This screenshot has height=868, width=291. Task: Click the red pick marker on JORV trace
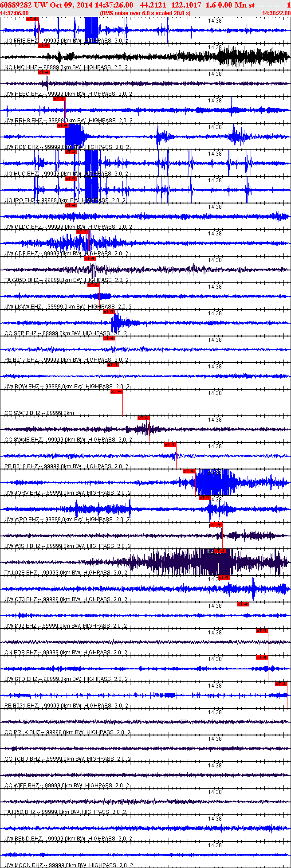point(189,471)
